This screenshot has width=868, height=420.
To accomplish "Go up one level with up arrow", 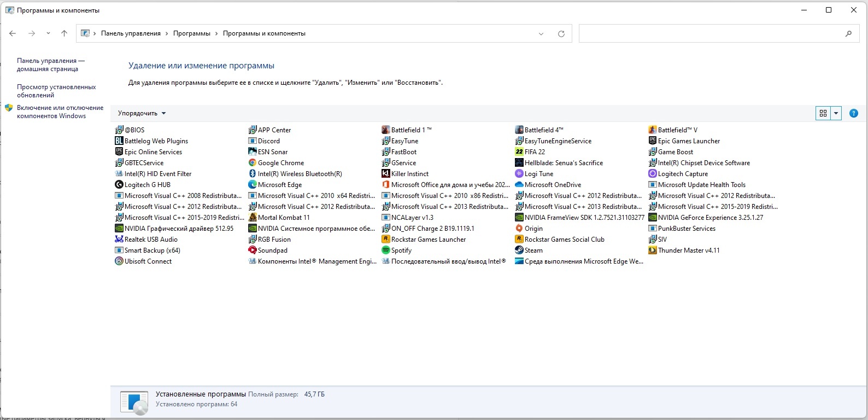I will (64, 33).
